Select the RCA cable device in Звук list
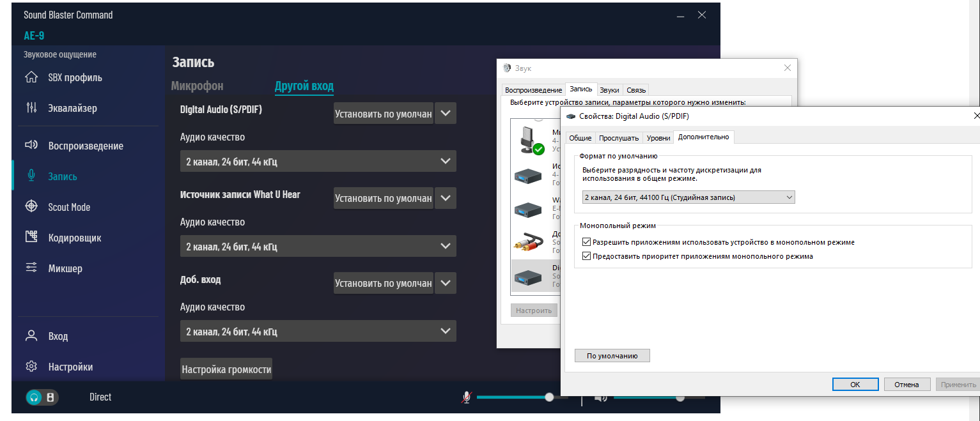The height and width of the screenshot is (421, 980). coord(529,241)
